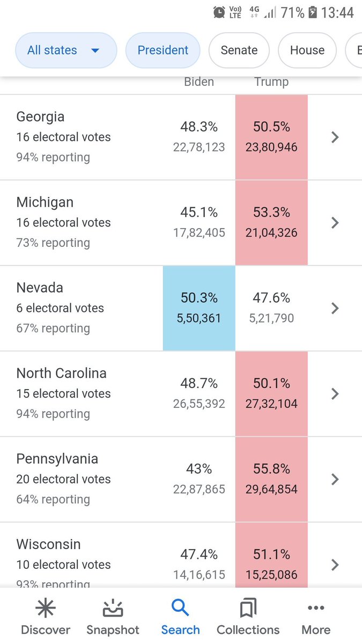The width and height of the screenshot is (362, 644).
Task: Open the Discover tab icon
Action: 46,609
